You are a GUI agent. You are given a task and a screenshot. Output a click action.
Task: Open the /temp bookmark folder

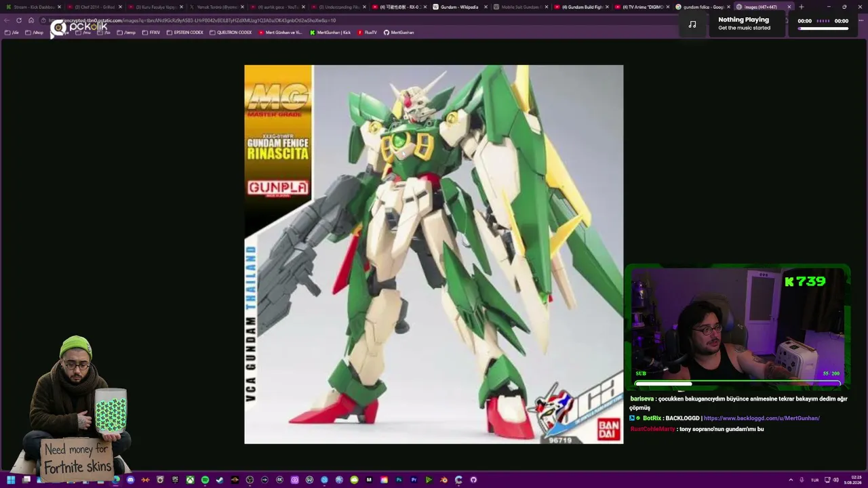coord(126,33)
